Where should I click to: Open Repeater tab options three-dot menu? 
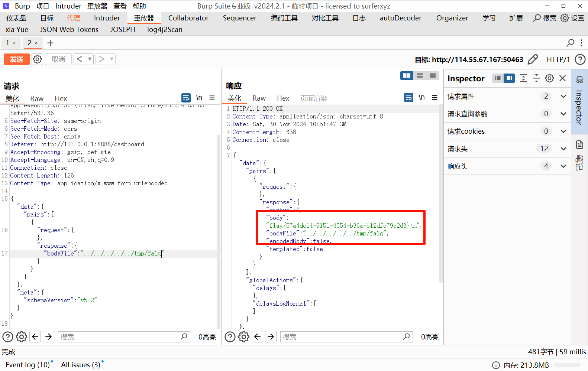pyautogui.click(x=581, y=43)
